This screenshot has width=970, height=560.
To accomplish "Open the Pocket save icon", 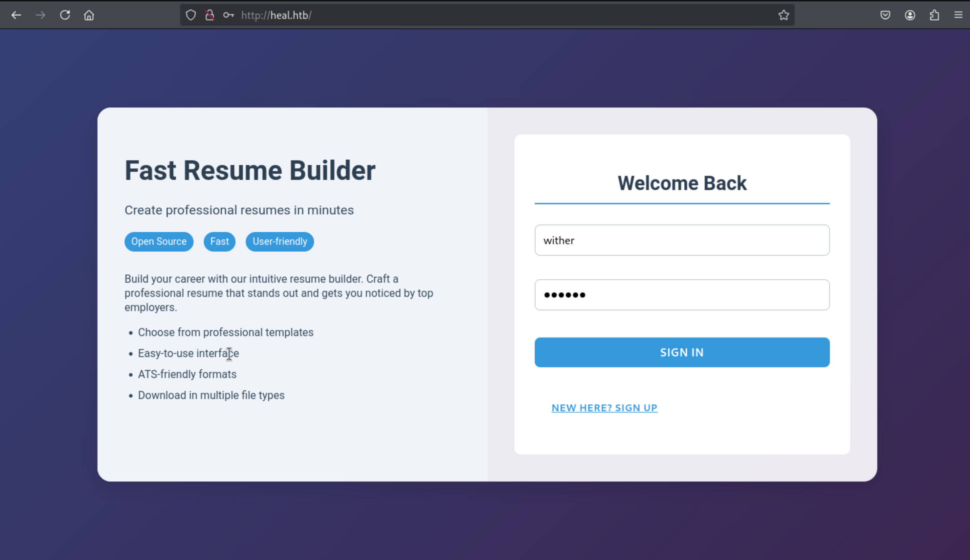I will (885, 15).
